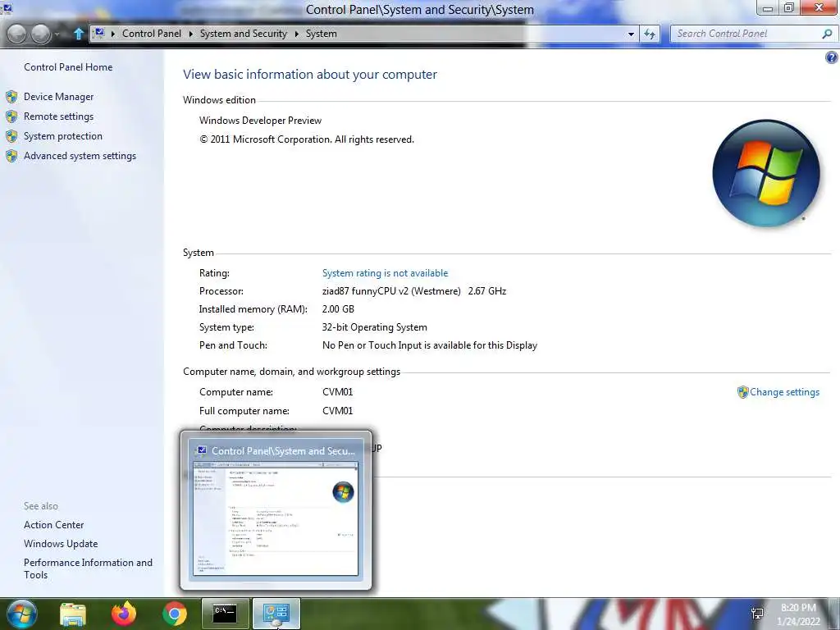Click shield icon beside Advanced system settings
This screenshot has height=630, width=840.
[11, 156]
